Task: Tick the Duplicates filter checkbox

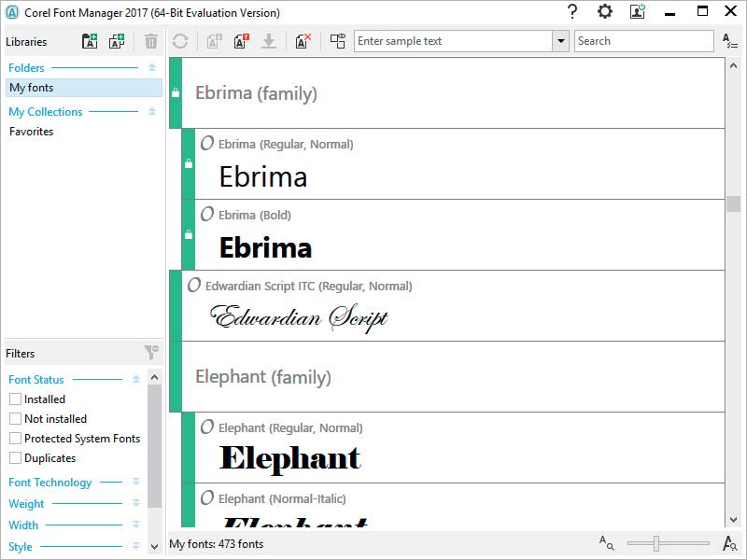Action: coord(15,457)
